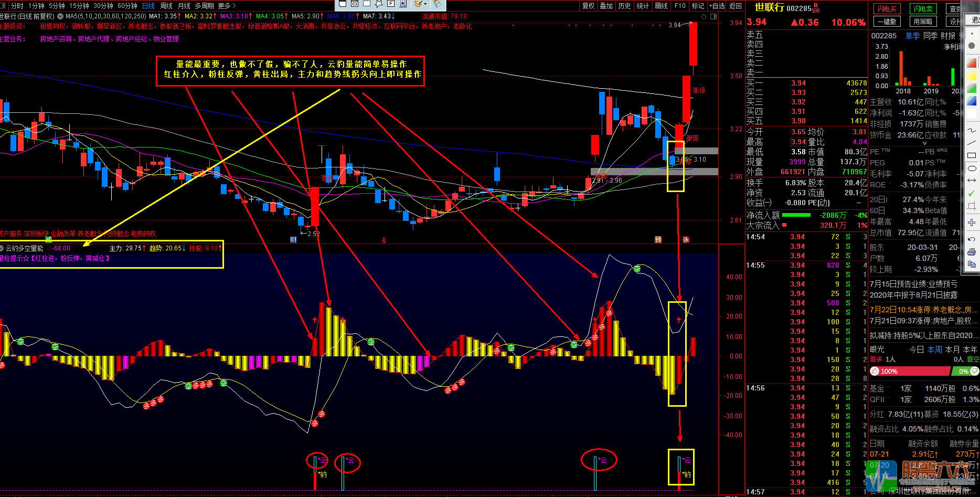The height and width of the screenshot is (497, 980).
Task: Switch to the 周线 weekly tab
Action: tap(166, 6)
